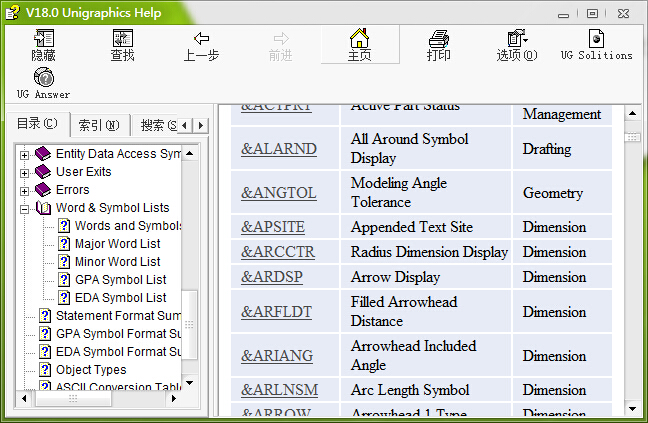Select Major Word List topic
Viewport: 648px width, 423px height.
[117, 244]
